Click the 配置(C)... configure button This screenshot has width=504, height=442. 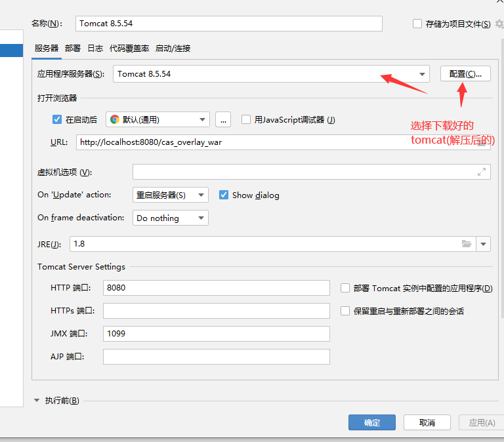pyautogui.click(x=465, y=74)
